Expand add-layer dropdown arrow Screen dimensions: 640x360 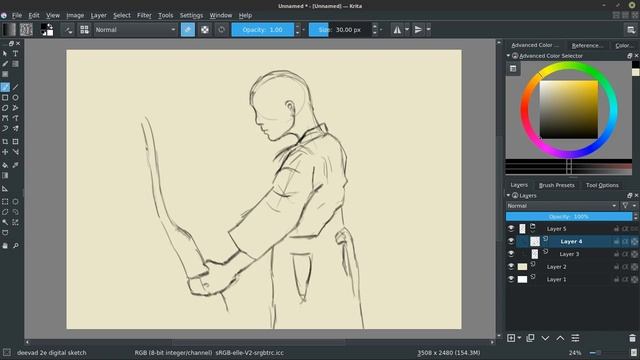point(519,338)
